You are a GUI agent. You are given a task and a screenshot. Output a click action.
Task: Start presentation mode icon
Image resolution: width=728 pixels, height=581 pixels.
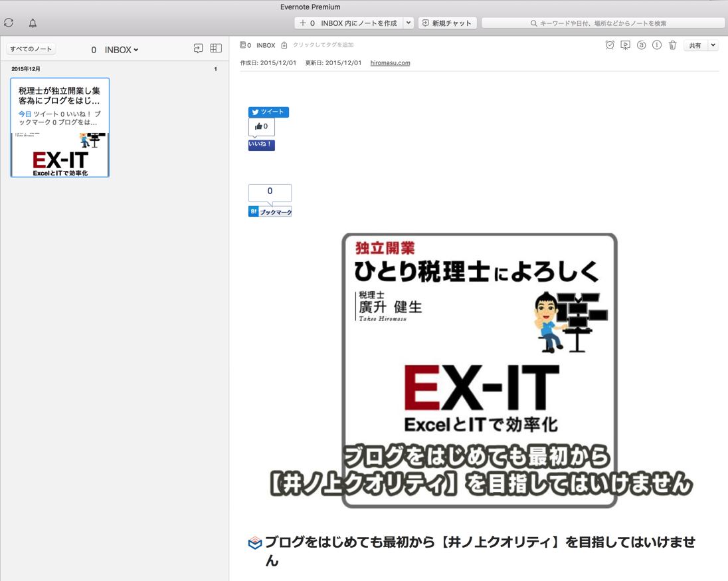tap(625, 45)
